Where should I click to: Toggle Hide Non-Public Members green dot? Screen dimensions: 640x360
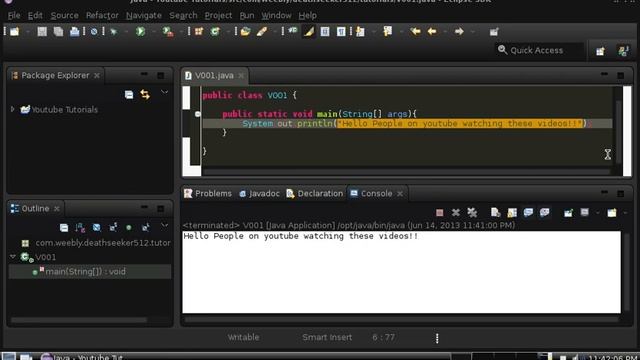coord(129,227)
